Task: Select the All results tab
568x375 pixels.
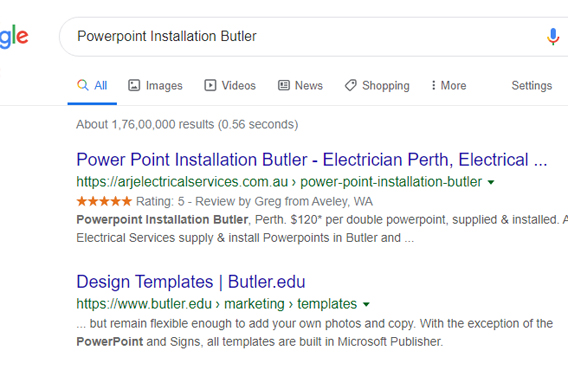Action: tap(92, 86)
